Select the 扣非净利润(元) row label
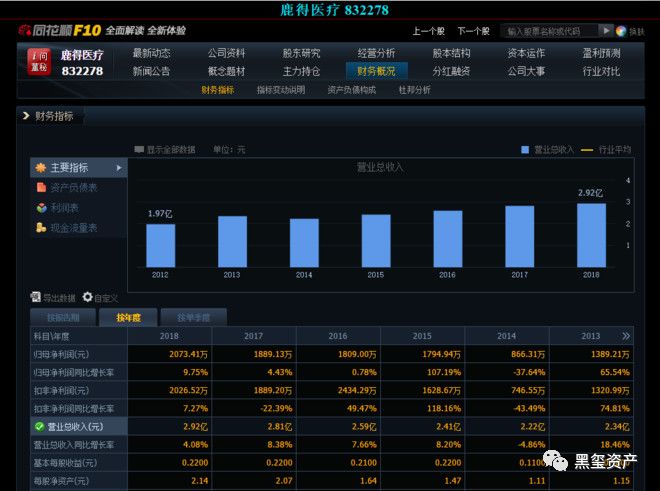The image size is (660, 491). tap(61, 391)
